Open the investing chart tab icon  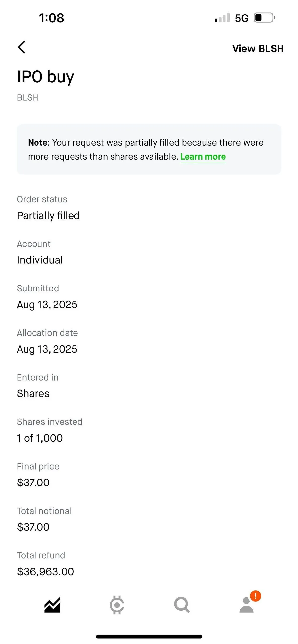point(52,605)
